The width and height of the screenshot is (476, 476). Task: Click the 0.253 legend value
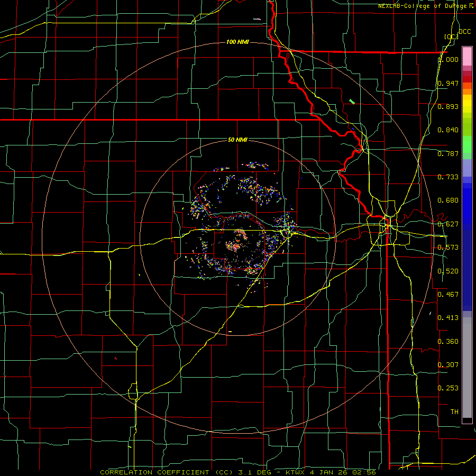coord(448,388)
